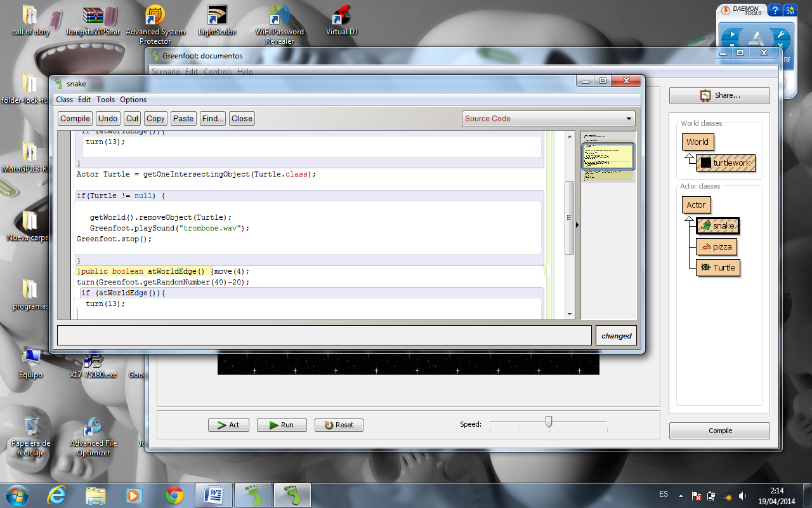Open the ES language selector
Viewport: 812px width, 508px height.
tap(663, 495)
